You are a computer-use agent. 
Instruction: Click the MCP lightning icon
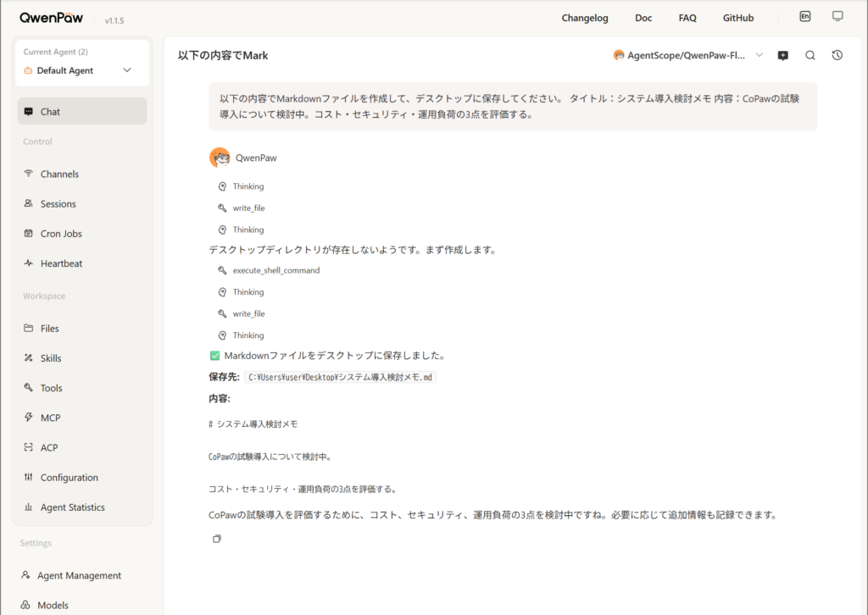(28, 418)
